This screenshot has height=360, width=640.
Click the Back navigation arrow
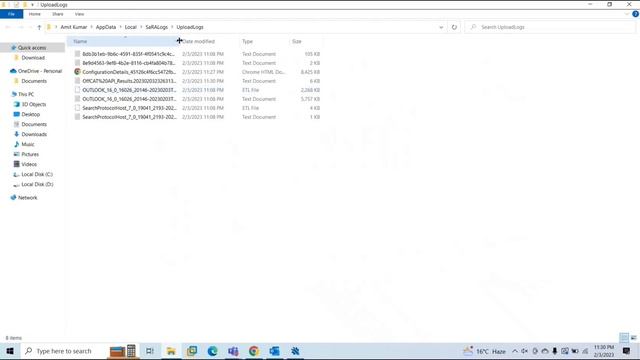pos(8,27)
